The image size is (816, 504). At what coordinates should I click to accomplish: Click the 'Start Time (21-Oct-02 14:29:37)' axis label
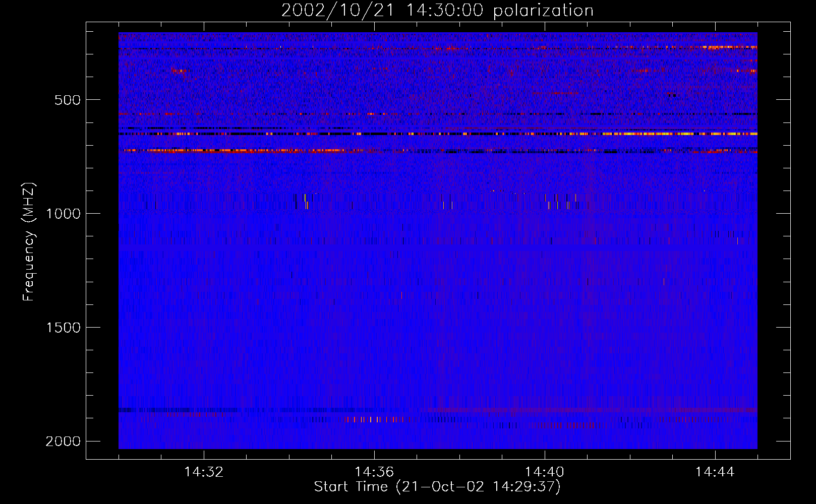click(x=437, y=487)
